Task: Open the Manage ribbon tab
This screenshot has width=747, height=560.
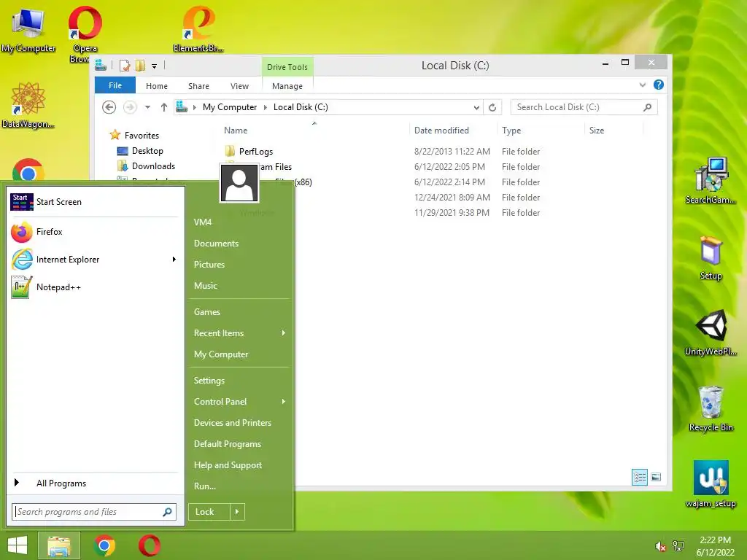Action: [x=287, y=86]
